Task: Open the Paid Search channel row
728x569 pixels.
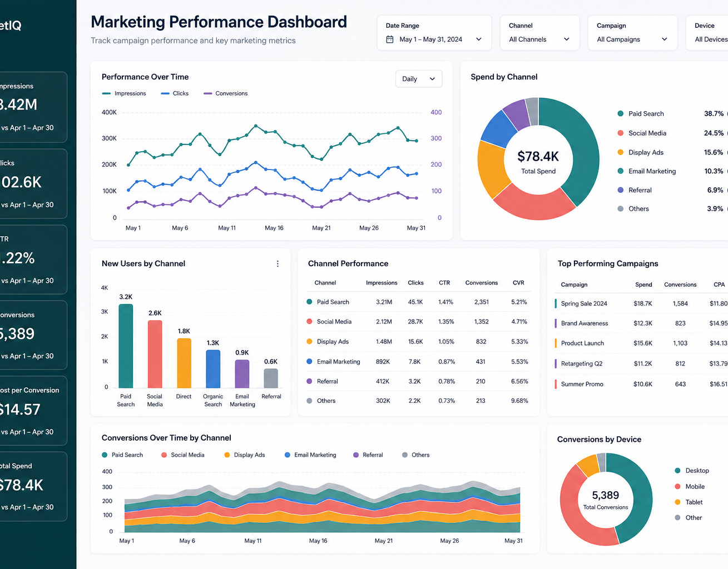Action: click(419, 302)
